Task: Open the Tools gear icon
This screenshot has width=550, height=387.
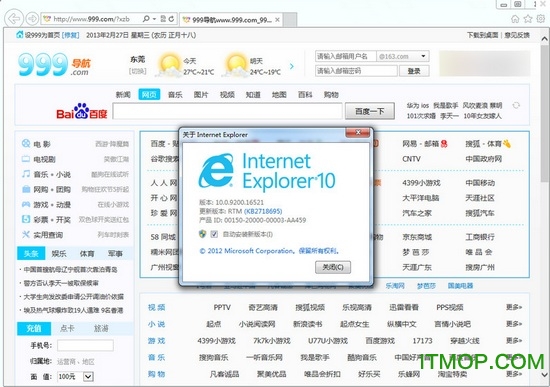Action: pyautogui.click(x=541, y=19)
